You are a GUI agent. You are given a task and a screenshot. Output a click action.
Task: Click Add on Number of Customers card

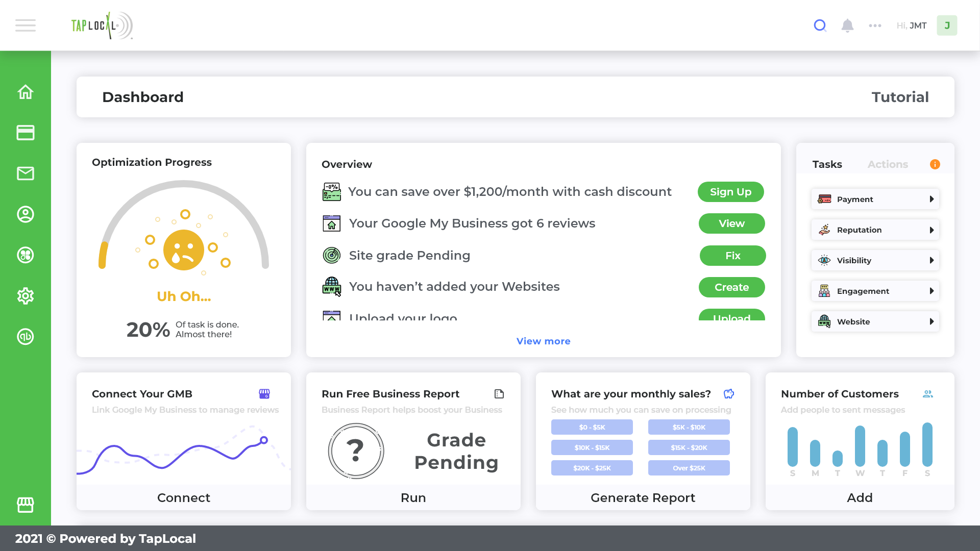860,497
